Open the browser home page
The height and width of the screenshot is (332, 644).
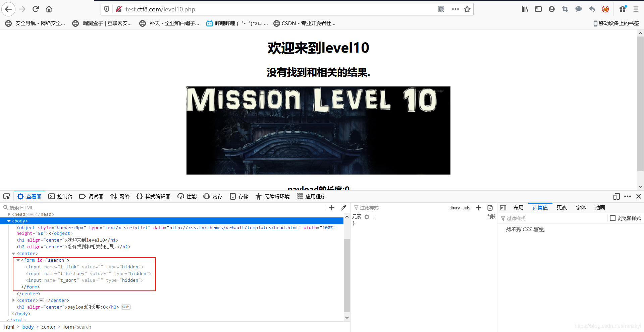(49, 9)
